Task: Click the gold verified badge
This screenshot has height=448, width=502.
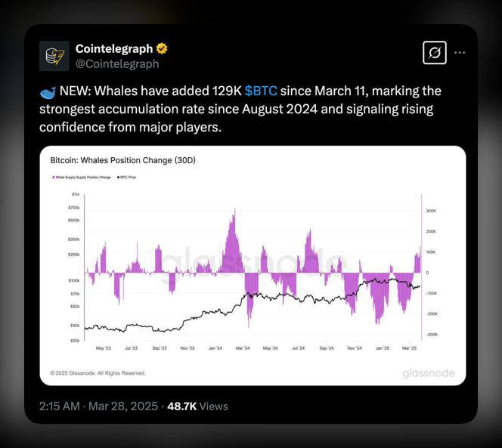Action: pyautogui.click(x=162, y=48)
